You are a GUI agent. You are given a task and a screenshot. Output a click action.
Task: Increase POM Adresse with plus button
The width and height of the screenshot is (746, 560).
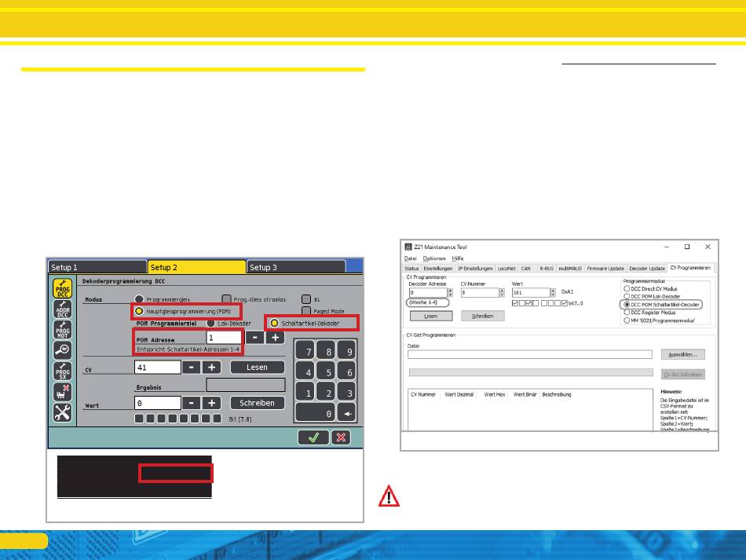[x=275, y=337]
